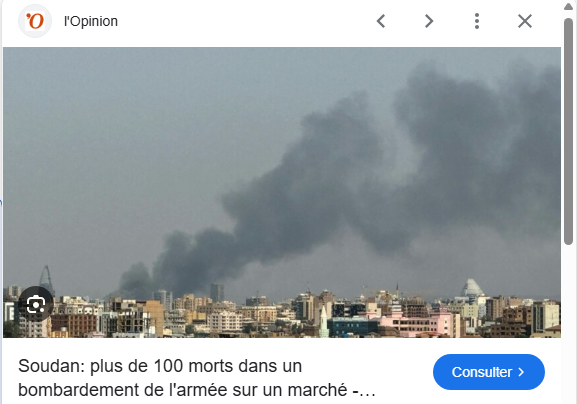Click the dark smoke plume in the photo
The height and width of the screenshot is (404, 577).
[368, 177]
